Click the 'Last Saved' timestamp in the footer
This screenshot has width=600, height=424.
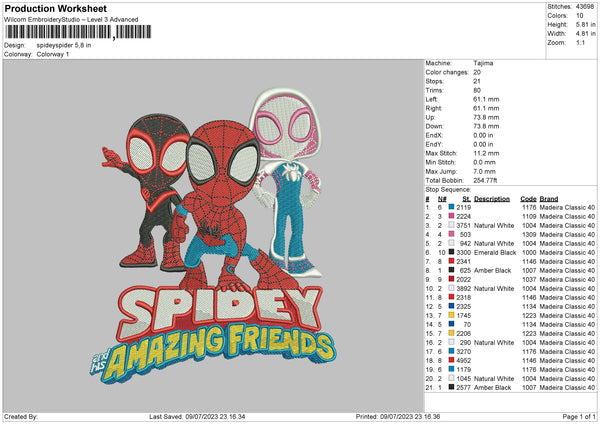click(197, 416)
